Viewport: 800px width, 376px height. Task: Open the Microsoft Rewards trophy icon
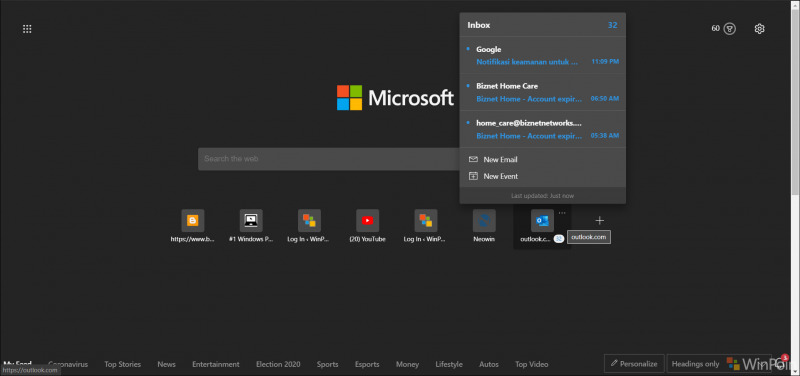pos(730,29)
